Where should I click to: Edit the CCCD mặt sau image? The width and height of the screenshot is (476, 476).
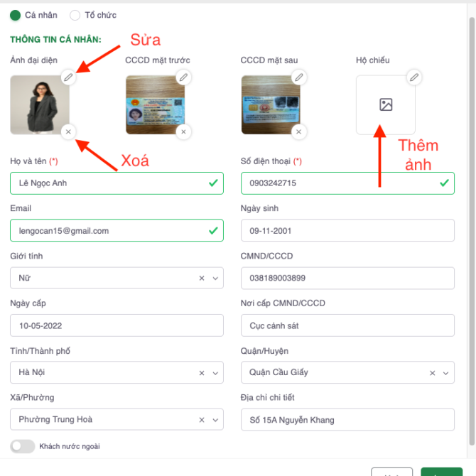[299, 77]
